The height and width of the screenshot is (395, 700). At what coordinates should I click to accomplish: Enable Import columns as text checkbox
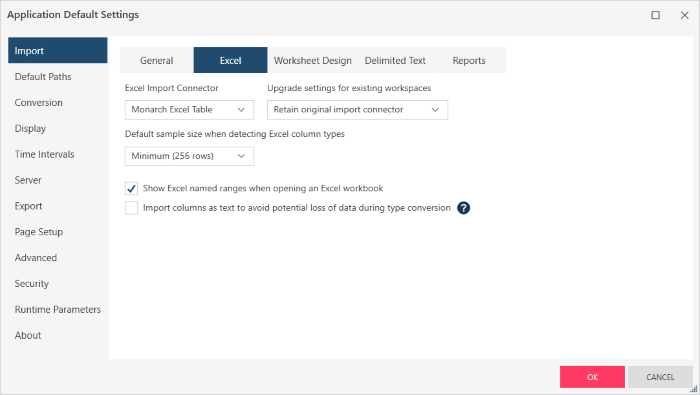(131, 208)
